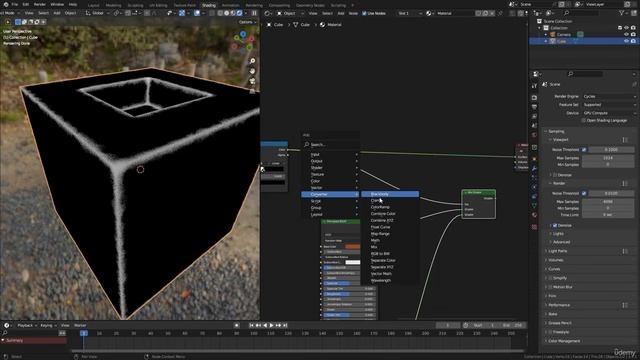Jump to timeline start frame
Image resolution: width=640 pixels, height=360 pixels.
point(251,325)
